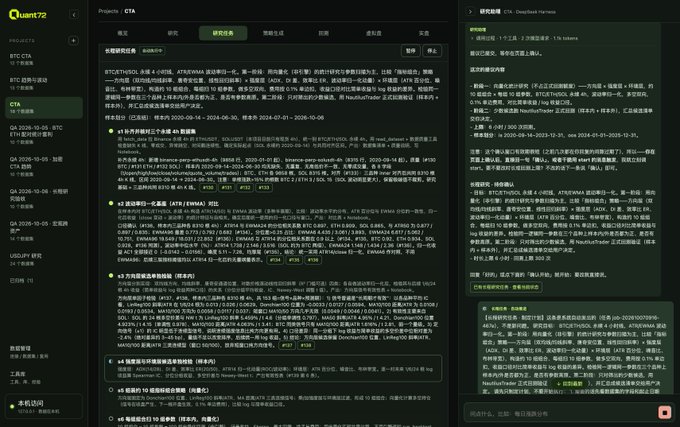Open the #132 reference tag

(245, 188)
